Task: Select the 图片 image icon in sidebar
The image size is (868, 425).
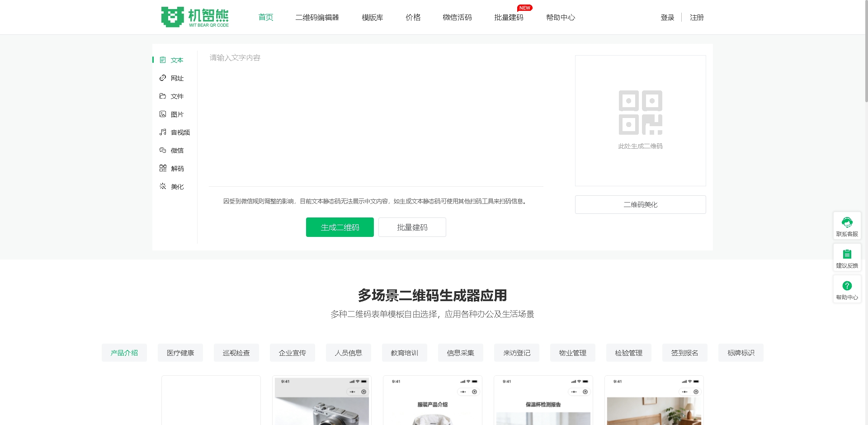Action: pos(163,114)
